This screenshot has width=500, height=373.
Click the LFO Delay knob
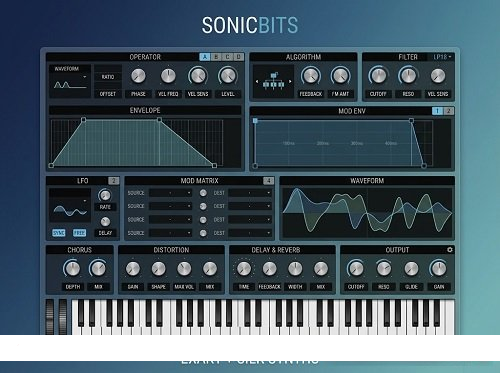click(x=105, y=221)
